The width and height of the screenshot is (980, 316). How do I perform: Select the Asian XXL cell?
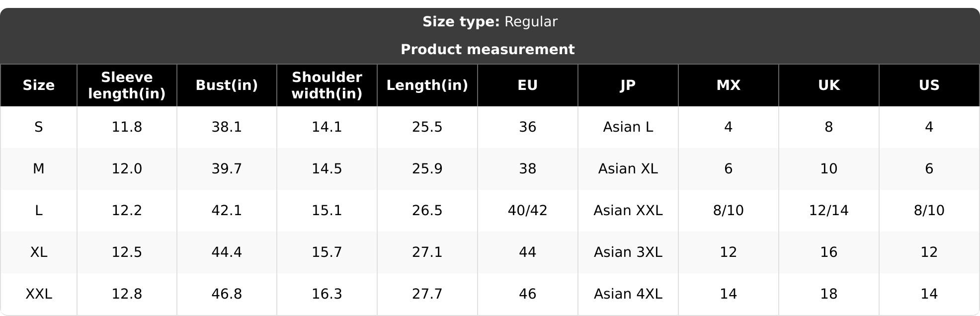tap(628, 211)
